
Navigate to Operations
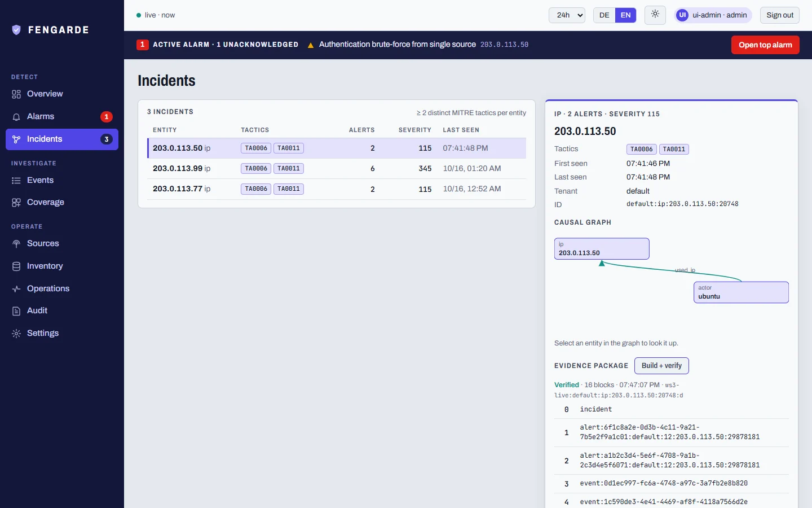coord(62,289)
